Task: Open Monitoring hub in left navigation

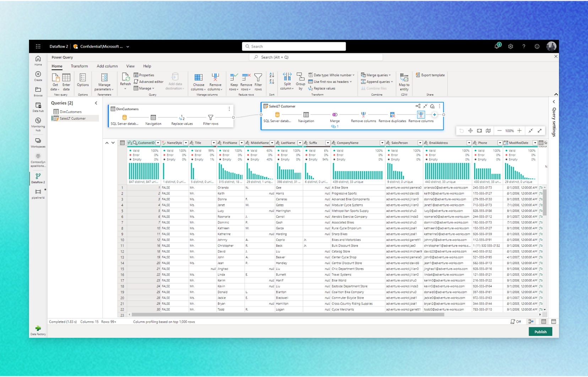Action: coord(38,125)
